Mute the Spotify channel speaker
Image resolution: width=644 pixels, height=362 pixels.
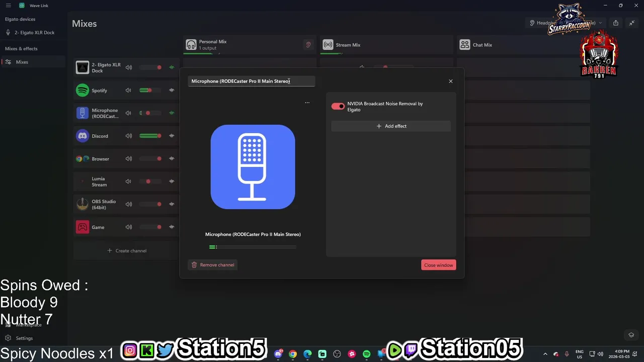coord(129,90)
